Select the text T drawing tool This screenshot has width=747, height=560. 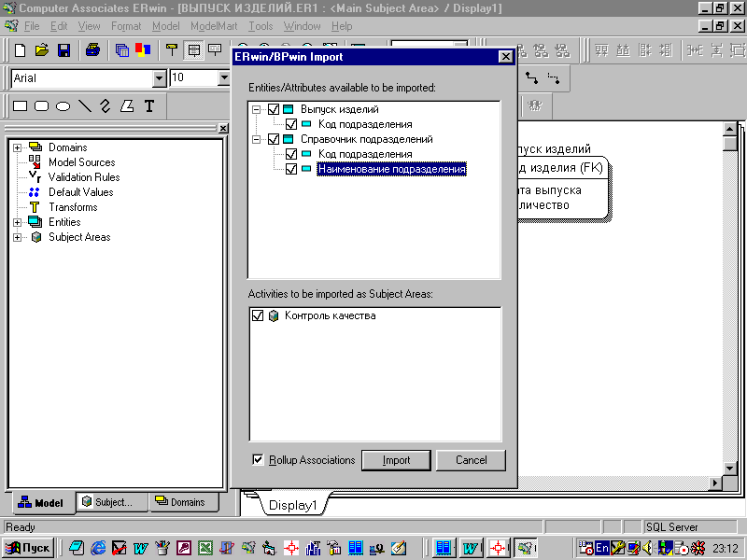tap(149, 105)
